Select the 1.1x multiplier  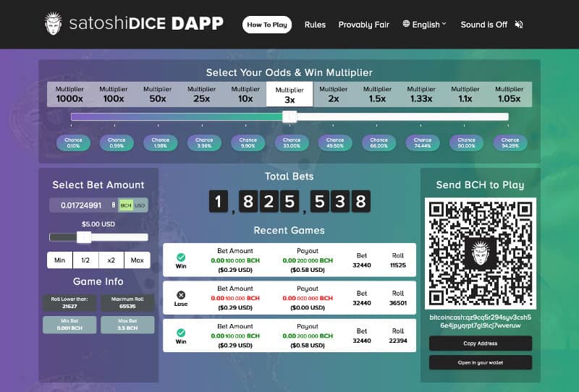[465, 95]
